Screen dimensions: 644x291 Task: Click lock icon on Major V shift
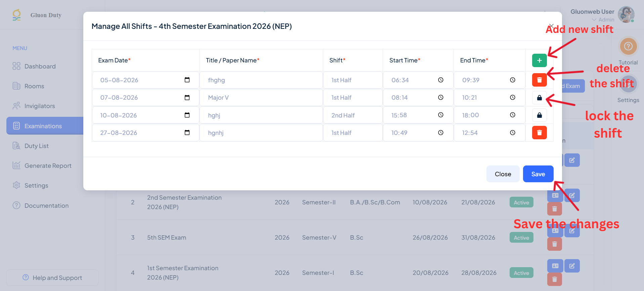(539, 98)
